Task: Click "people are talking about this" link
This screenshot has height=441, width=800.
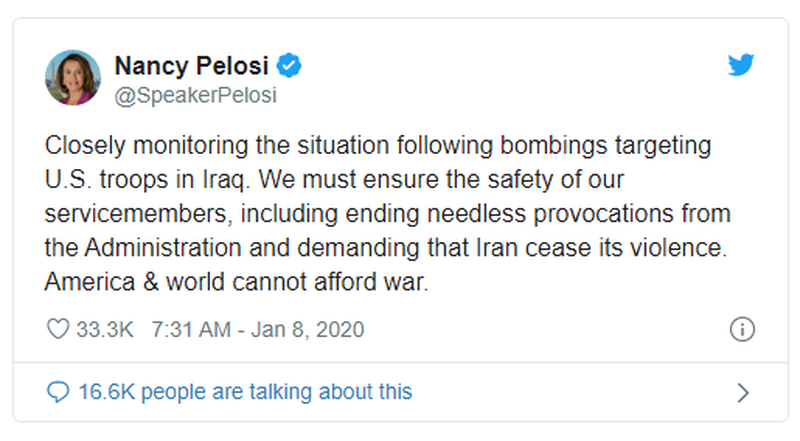Action: point(276,391)
